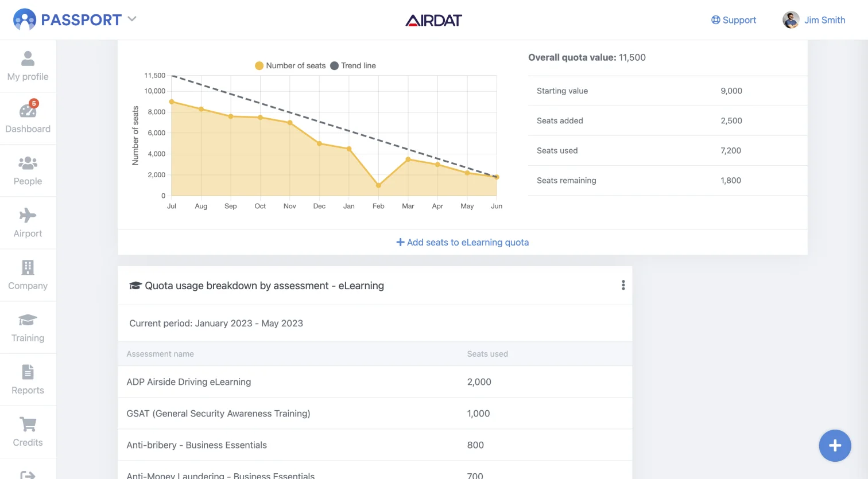Screen dimensions: 868x479
Task: Select the GSAT (General Security Awareness Training) row
Action: [375, 414]
